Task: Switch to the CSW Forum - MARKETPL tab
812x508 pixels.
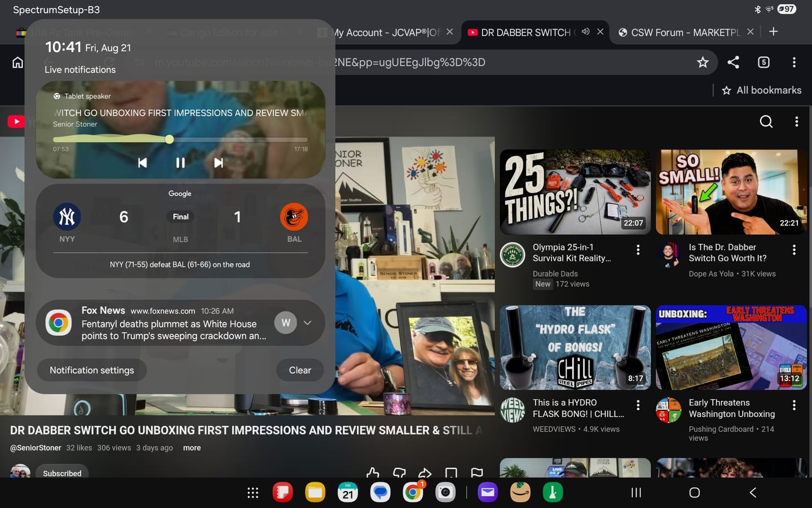Action: click(x=679, y=33)
